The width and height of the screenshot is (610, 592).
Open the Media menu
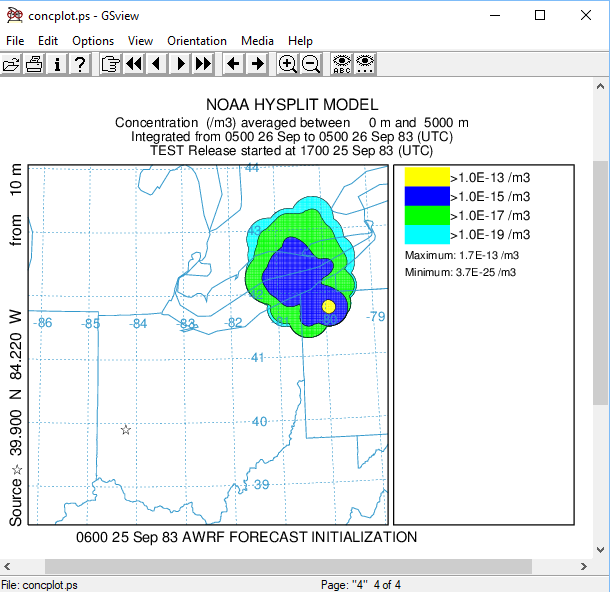pyautogui.click(x=257, y=41)
